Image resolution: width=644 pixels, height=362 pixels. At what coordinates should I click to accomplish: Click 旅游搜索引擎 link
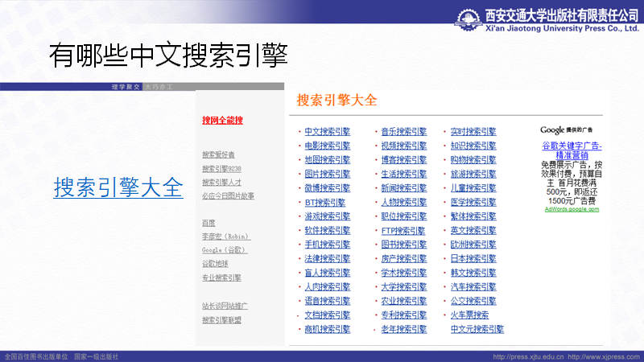[473, 174]
